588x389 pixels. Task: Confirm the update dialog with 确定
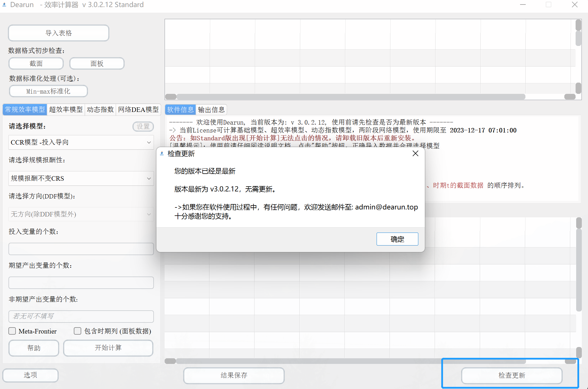tap(397, 239)
